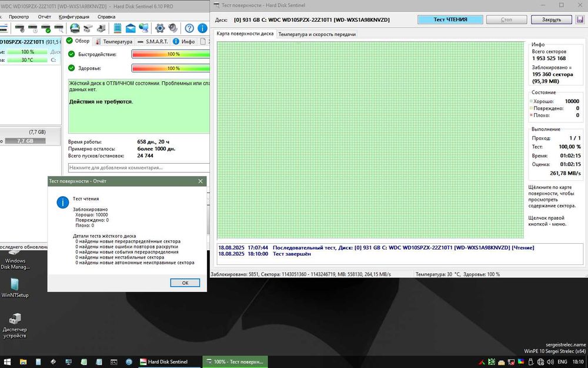Select Карта поверхности диска tab

(245, 34)
